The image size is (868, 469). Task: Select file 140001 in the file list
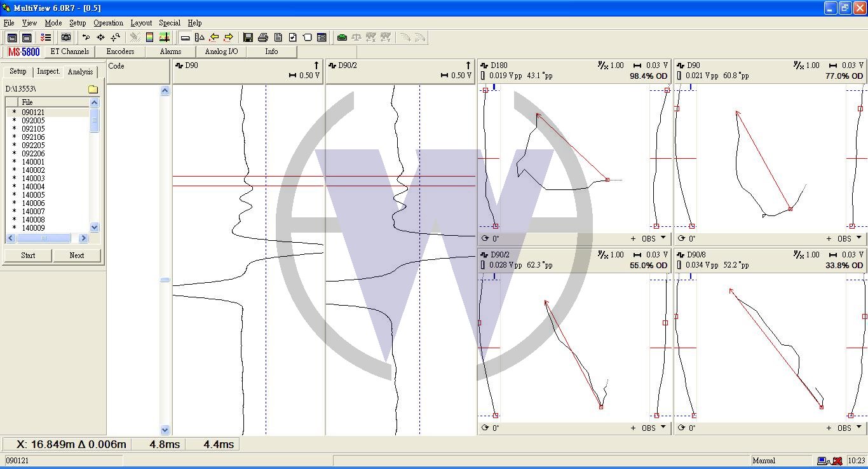(x=33, y=162)
